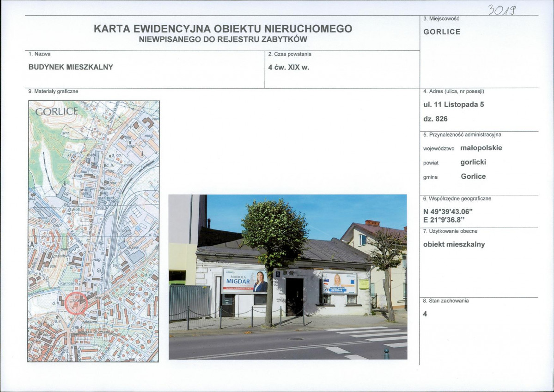The height and width of the screenshot is (392, 554).
Task: Click the subtitle 'NIEWPISANEGO DO REJESTRU ZABYTKÓW'
Action: pos(223,40)
